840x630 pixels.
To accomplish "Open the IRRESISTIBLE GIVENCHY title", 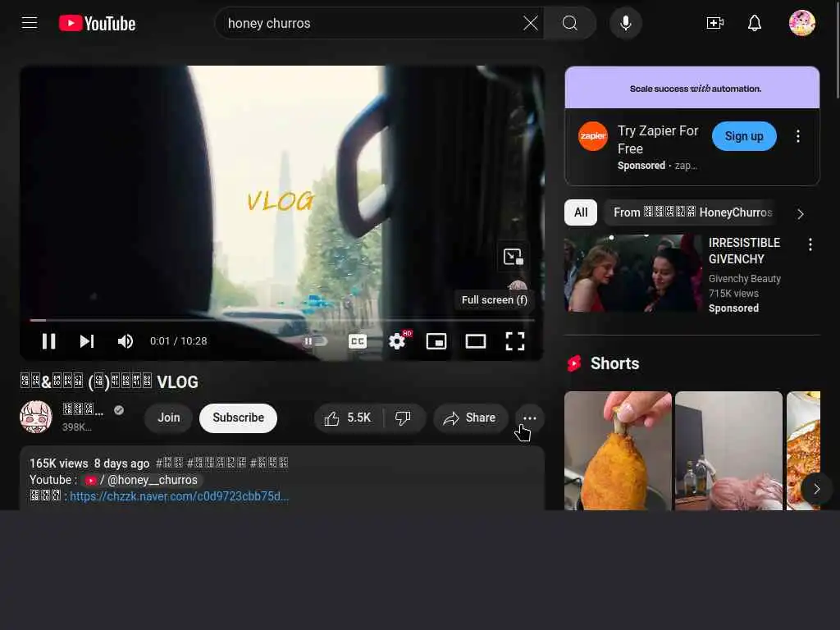I will tap(744, 251).
